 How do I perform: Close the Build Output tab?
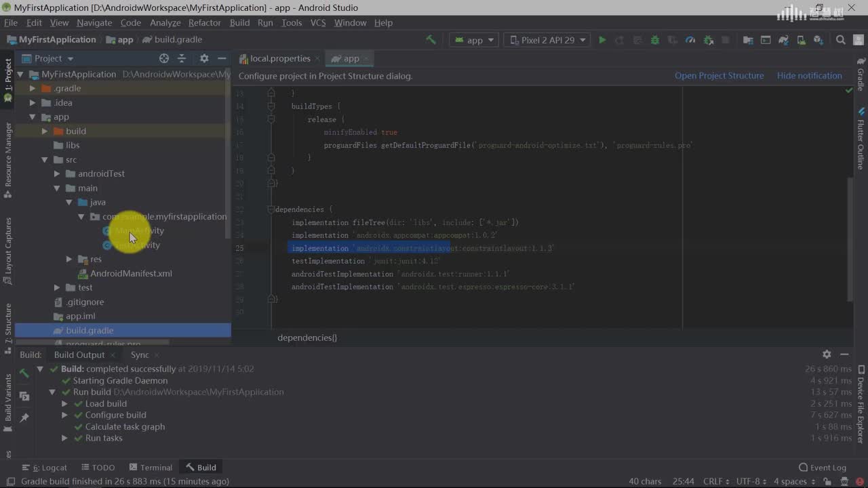113,355
